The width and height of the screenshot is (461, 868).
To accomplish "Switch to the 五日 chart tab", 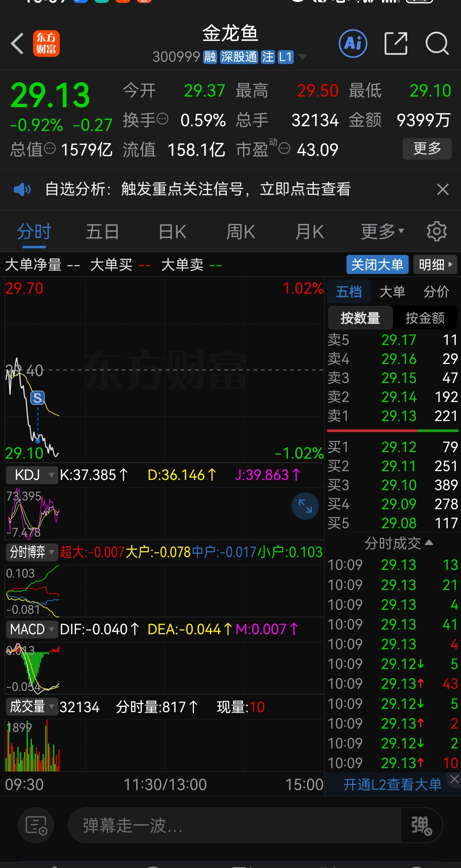I will coord(102,232).
